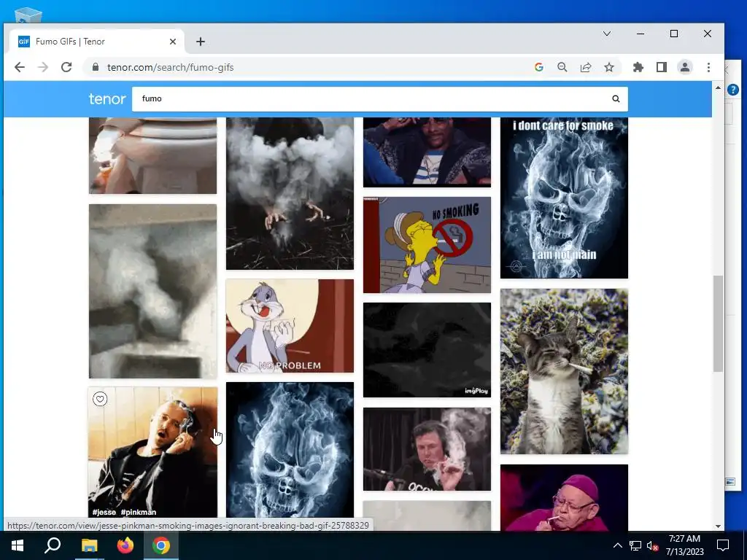The height and width of the screenshot is (560, 747).
Task: Bookmark this tab with star icon
Action: pos(609,67)
